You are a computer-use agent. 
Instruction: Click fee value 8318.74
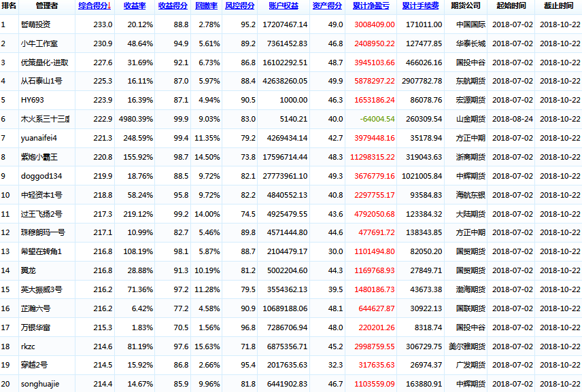tap(428, 328)
